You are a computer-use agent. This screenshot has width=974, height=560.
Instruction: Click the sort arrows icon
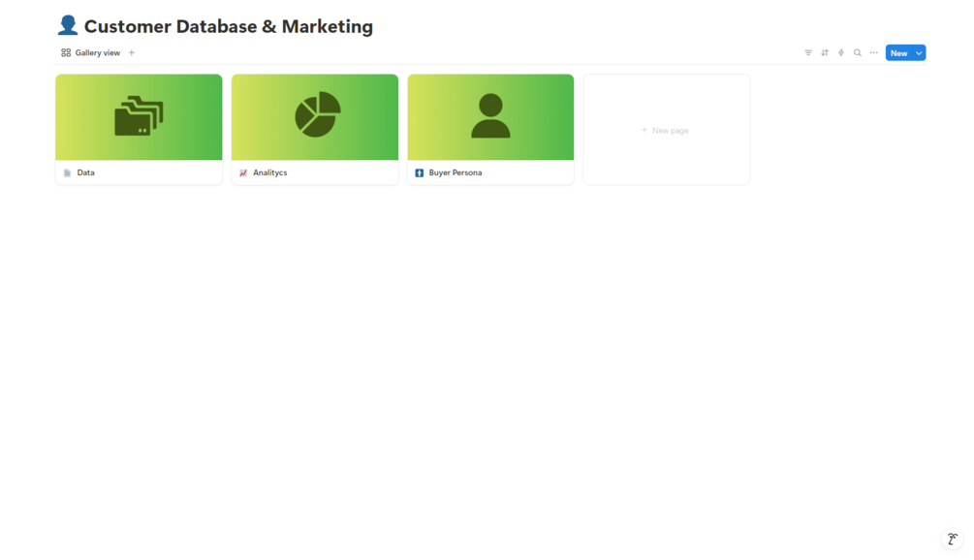pyautogui.click(x=825, y=52)
